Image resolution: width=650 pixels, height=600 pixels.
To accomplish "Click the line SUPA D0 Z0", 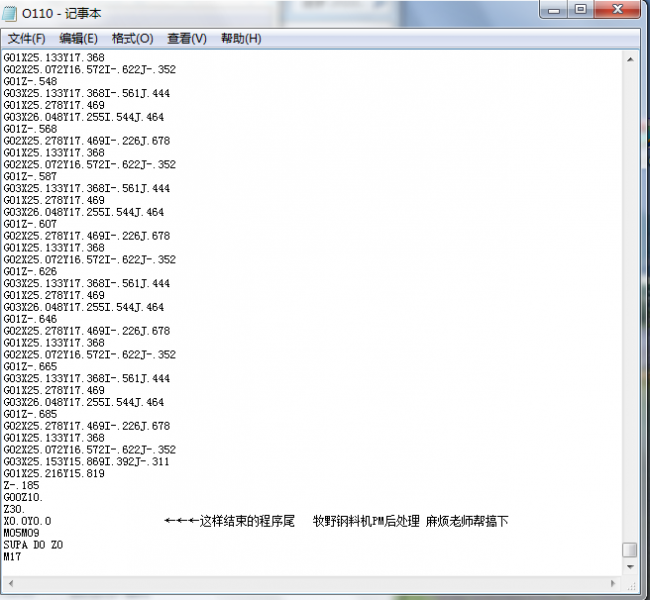I will pos(33,545).
